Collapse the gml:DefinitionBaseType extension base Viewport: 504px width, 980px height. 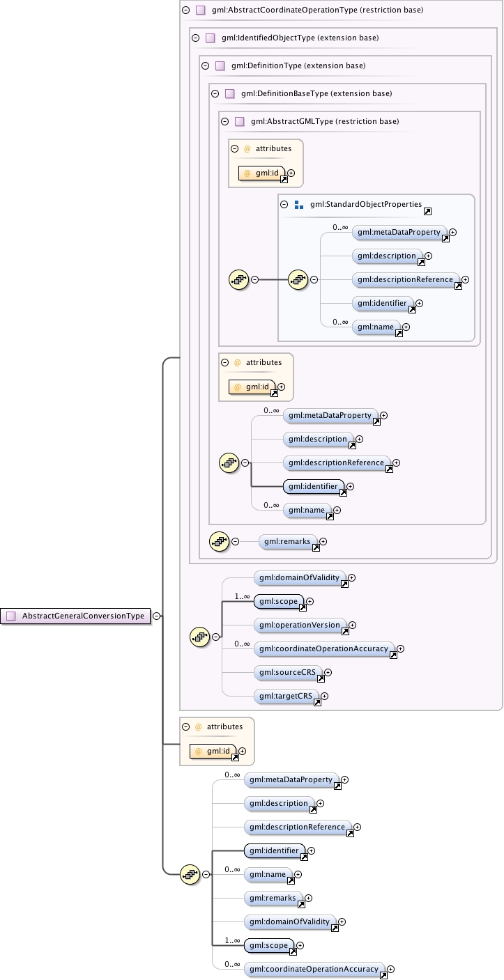pyautogui.click(x=215, y=93)
